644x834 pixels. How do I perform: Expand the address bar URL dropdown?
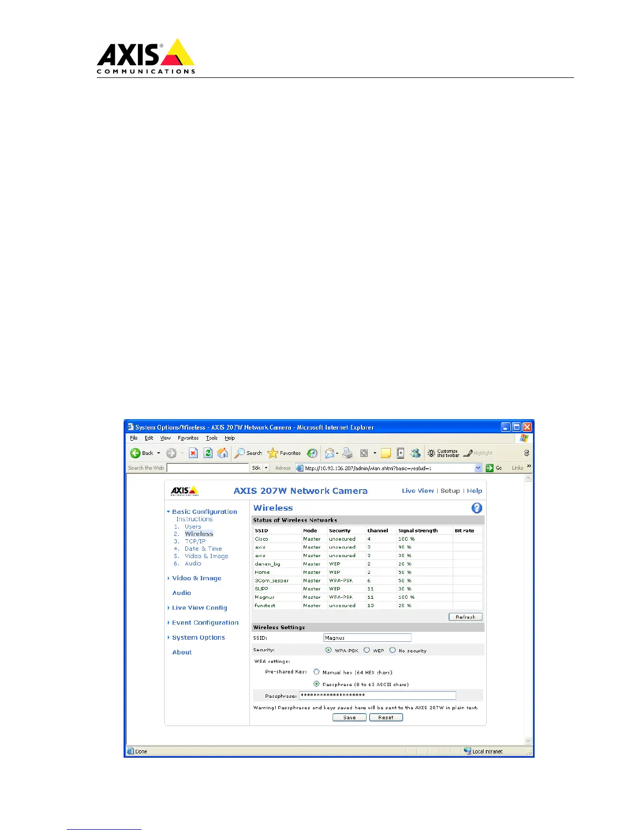pyautogui.click(x=478, y=468)
